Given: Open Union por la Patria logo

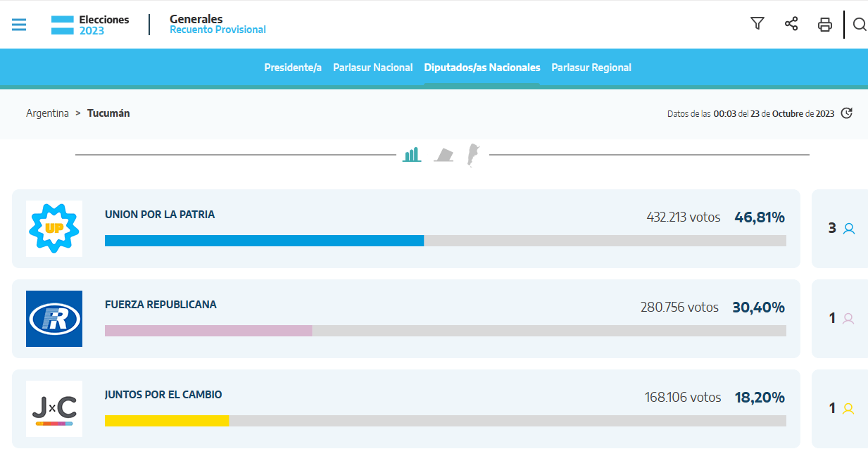Looking at the screenshot, I should tap(54, 229).
